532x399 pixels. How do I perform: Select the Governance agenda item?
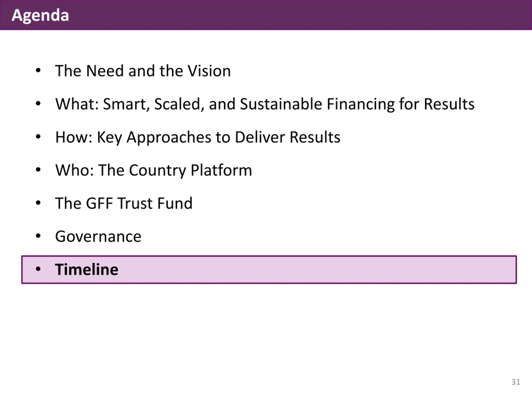coord(98,236)
